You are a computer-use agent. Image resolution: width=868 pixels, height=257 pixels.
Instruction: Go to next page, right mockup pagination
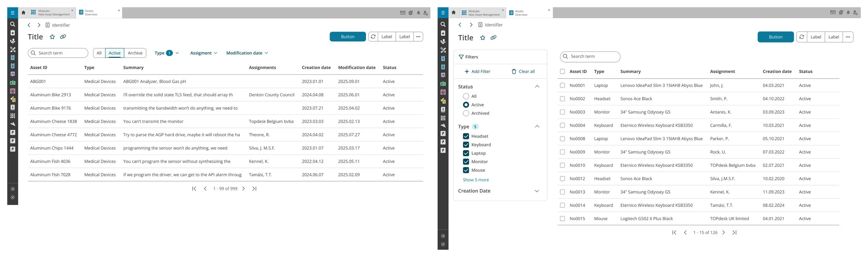click(x=724, y=232)
